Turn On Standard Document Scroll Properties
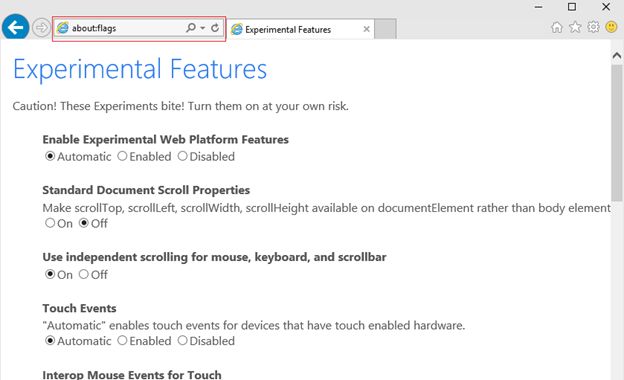This screenshot has width=624, height=380. tap(50, 223)
